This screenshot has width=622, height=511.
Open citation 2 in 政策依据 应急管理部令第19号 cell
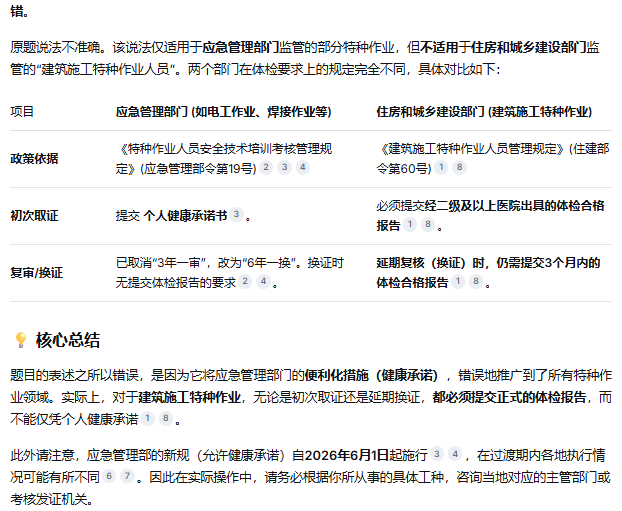pos(266,167)
